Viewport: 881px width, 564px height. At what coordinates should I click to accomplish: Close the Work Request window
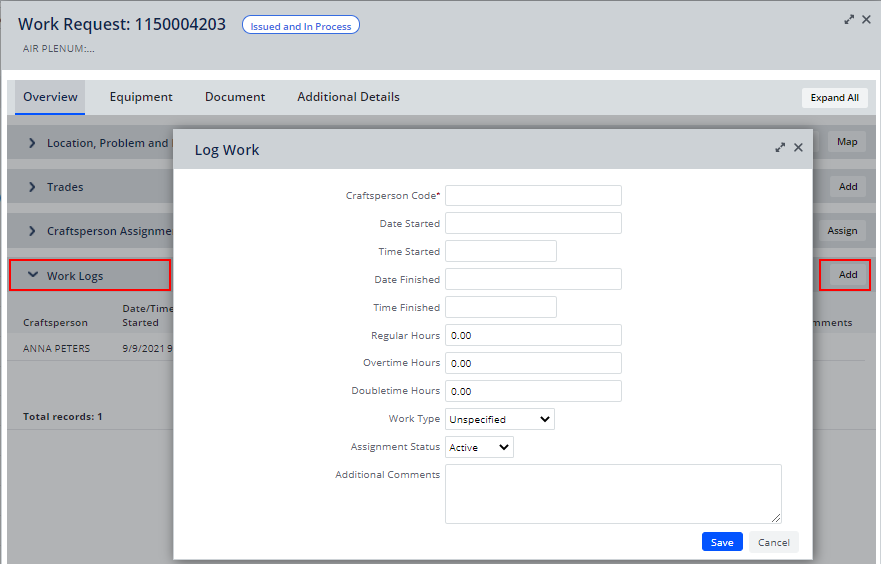[x=866, y=20]
